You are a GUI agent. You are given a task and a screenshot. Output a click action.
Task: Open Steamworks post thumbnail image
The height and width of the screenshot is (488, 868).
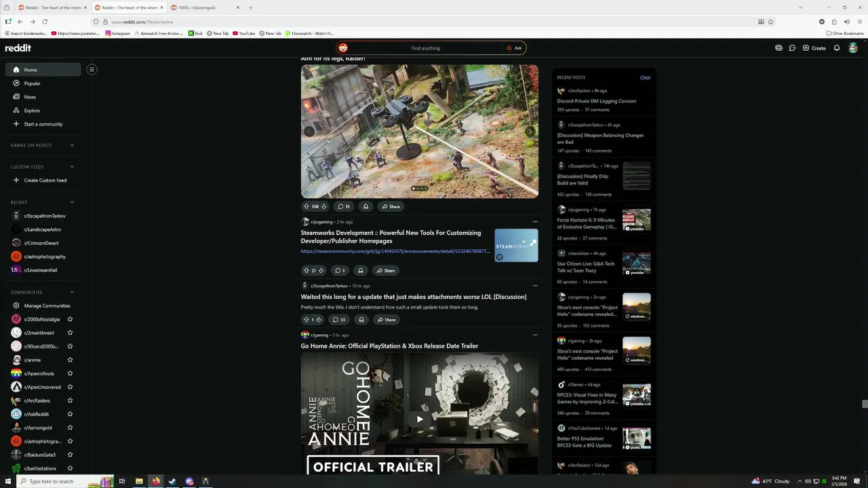click(x=516, y=245)
